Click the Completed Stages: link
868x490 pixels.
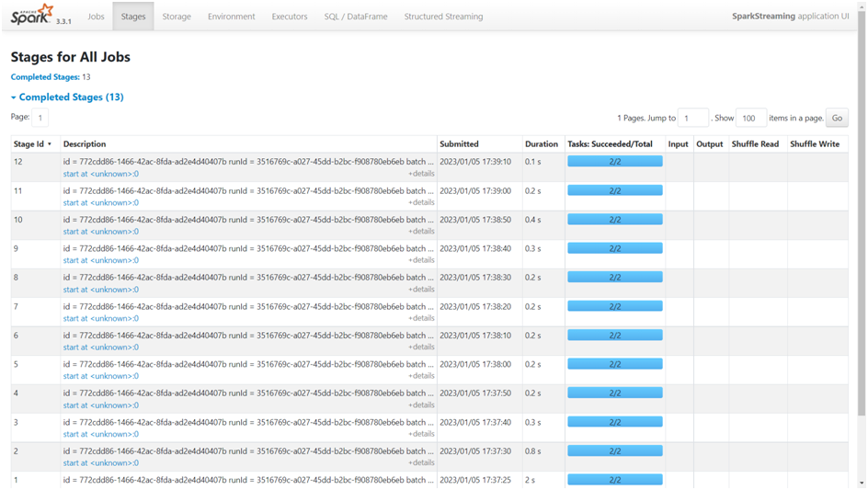pyautogui.click(x=45, y=77)
